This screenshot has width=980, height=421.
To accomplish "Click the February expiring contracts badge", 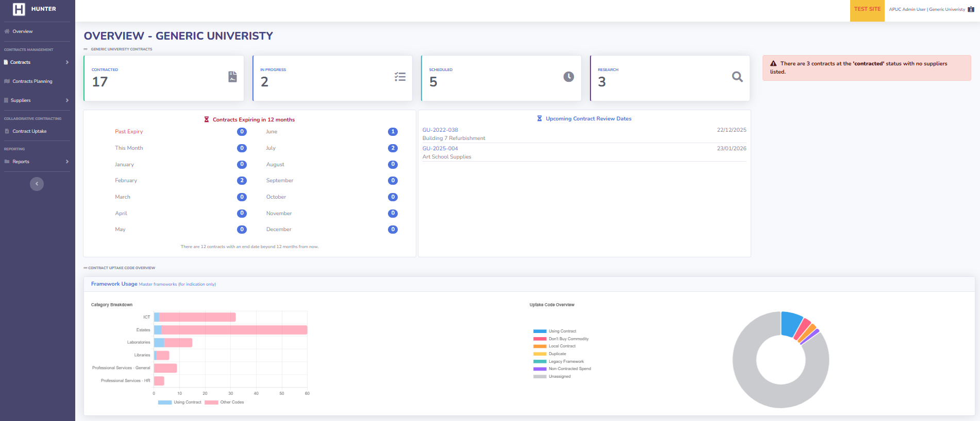I will click(242, 181).
